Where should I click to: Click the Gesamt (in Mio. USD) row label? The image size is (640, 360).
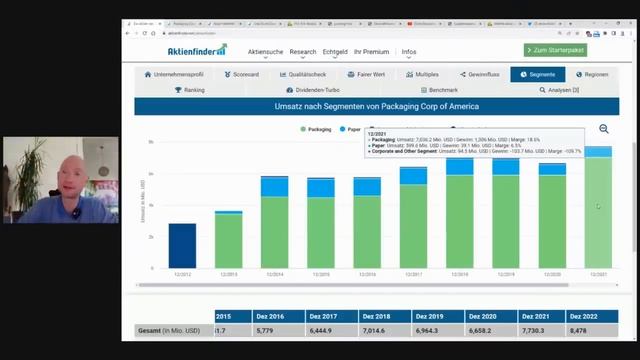coord(169,331)
